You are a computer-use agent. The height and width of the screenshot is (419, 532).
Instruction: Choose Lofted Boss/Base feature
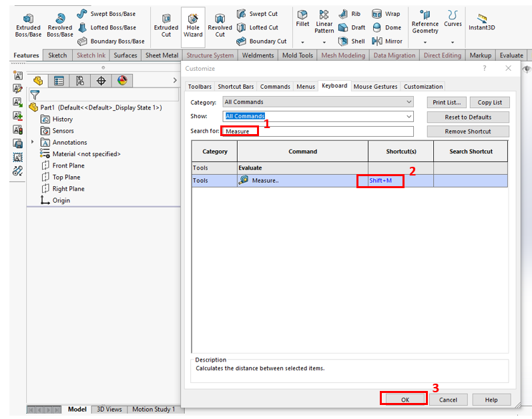point(107,27)
